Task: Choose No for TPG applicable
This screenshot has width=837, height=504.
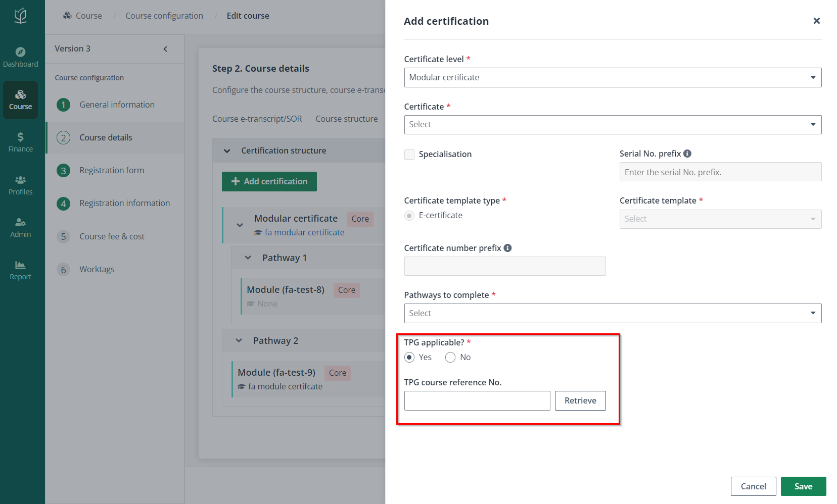Action: click(450, 358)
